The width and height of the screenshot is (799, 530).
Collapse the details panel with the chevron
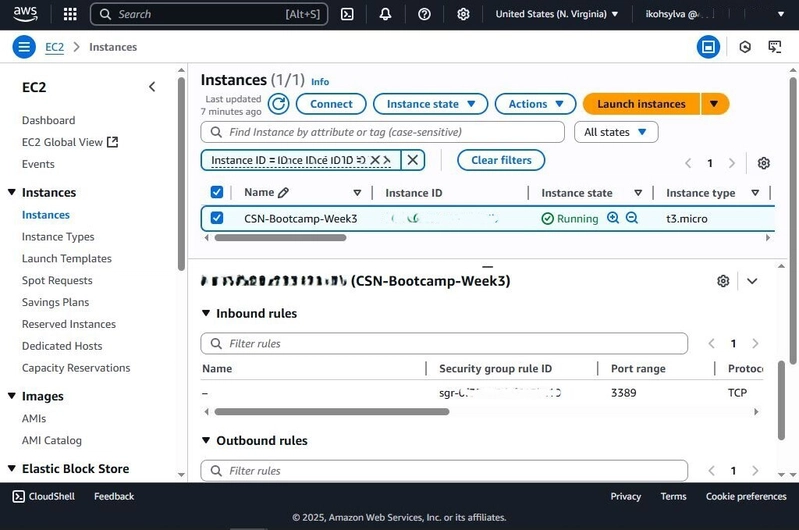[752, 281]
